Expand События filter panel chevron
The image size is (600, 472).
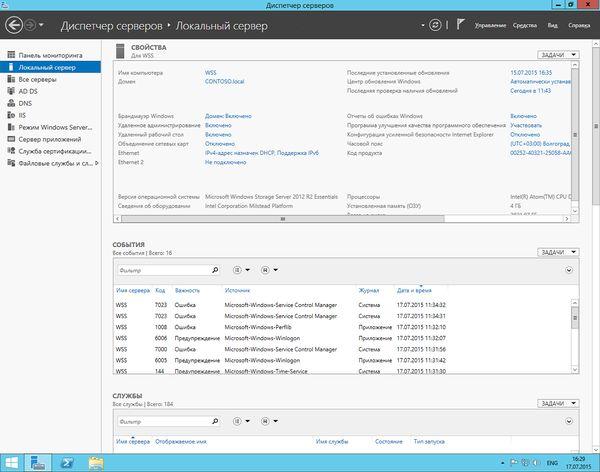point(569,270)
